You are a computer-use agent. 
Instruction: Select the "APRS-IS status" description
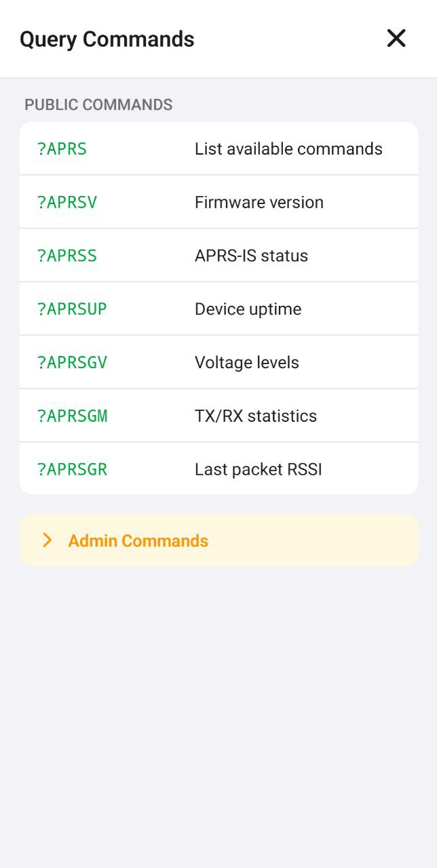pos(251,256)
